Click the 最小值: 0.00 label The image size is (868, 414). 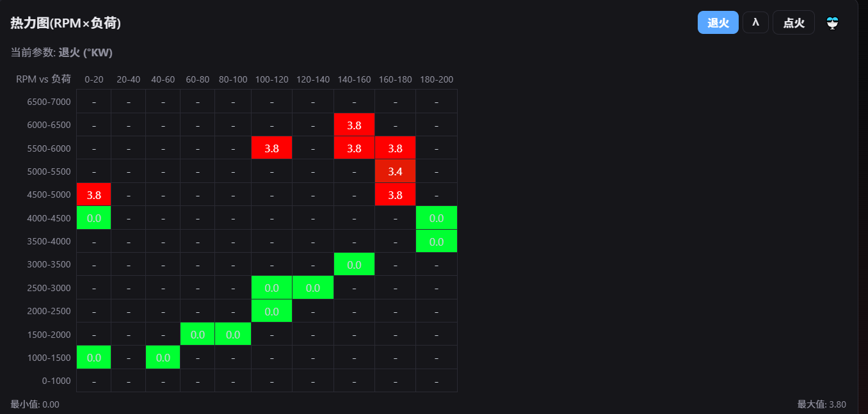(35, 404)
